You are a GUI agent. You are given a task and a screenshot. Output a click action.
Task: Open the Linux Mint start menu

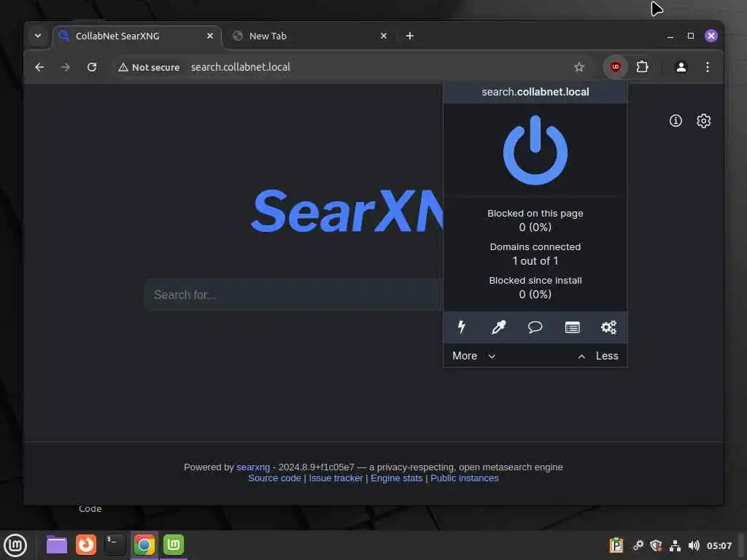click(15, 545)
